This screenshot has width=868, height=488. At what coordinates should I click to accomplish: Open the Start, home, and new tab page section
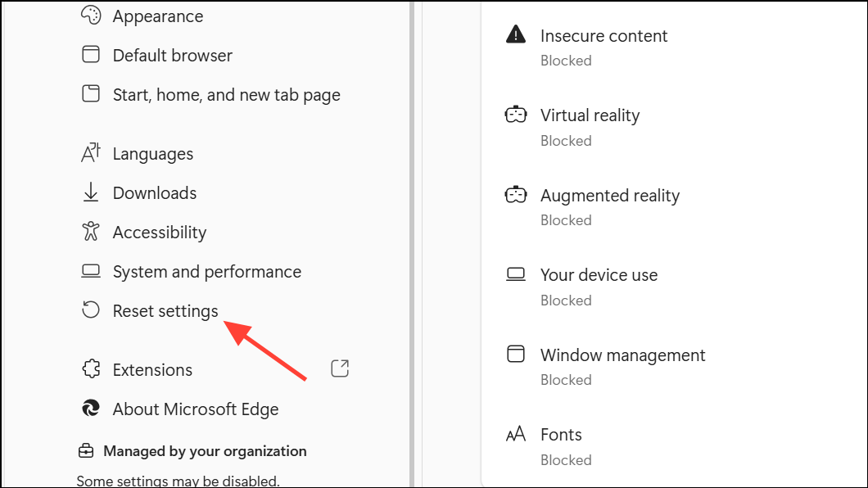(x=226, y=94)
